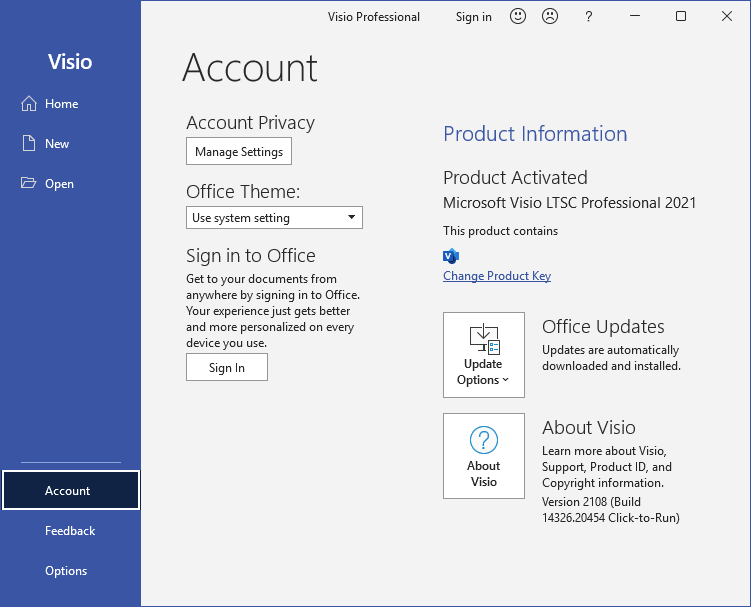The image size is (751, 607).
Task: Close the Visio window
Action: click(727, 16)
